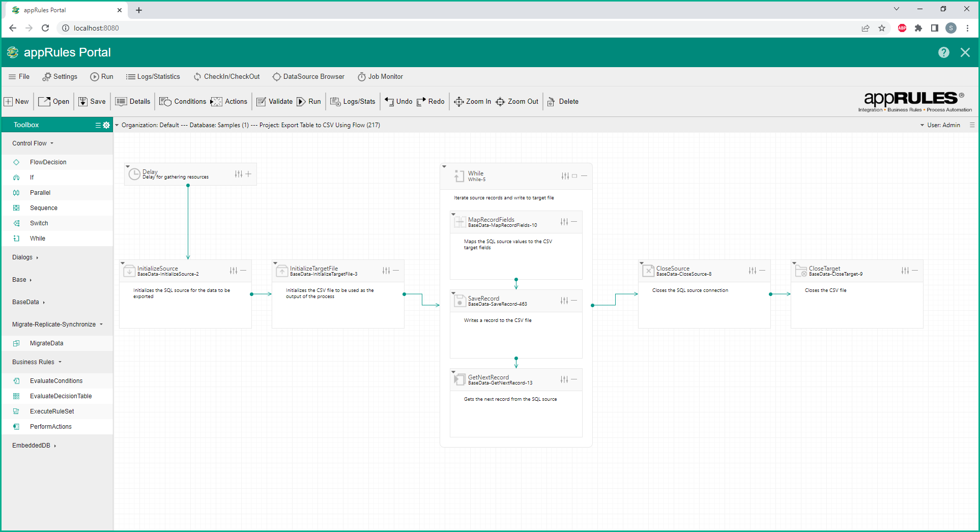This screenshot has height=532, width=980.
Task: Click the Toolbox gear settings icon
Action: click(106, 125)
